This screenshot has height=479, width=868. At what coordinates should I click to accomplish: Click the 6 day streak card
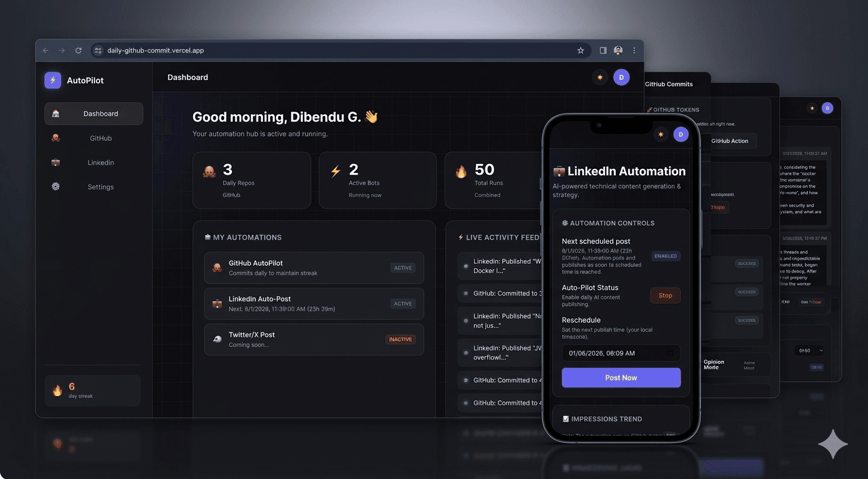click(x=93, y=390)
